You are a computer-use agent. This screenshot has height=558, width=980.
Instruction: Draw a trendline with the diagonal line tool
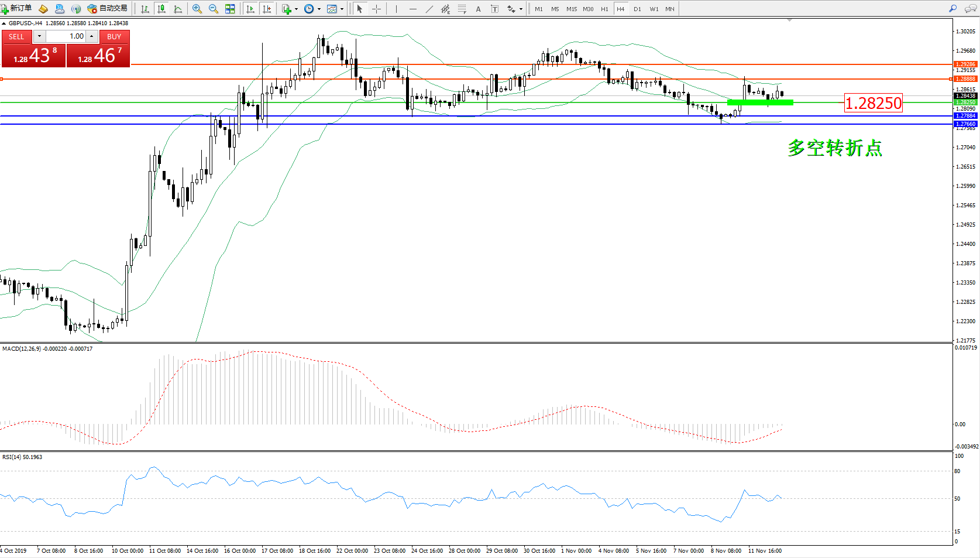[429, 9]
